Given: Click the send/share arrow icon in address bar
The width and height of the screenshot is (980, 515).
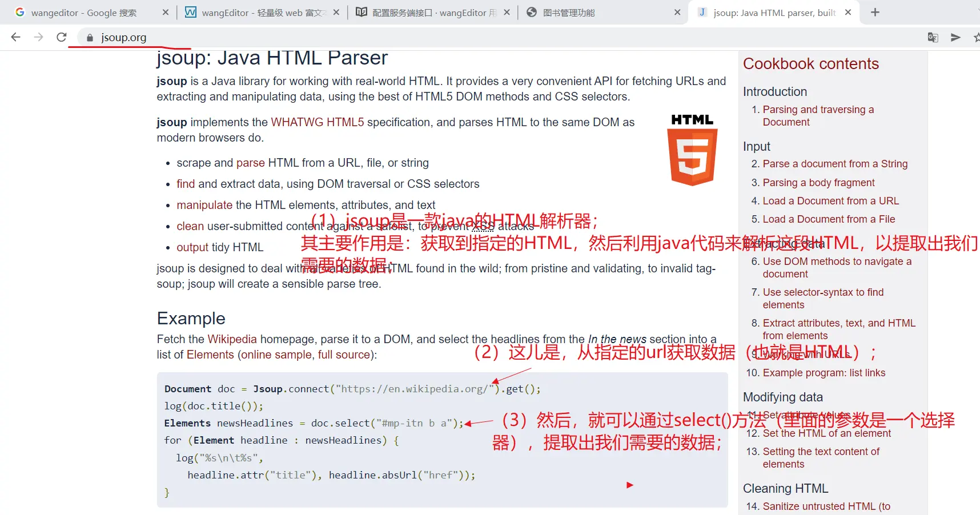Looking at the screenshot, I should (955, 37).
